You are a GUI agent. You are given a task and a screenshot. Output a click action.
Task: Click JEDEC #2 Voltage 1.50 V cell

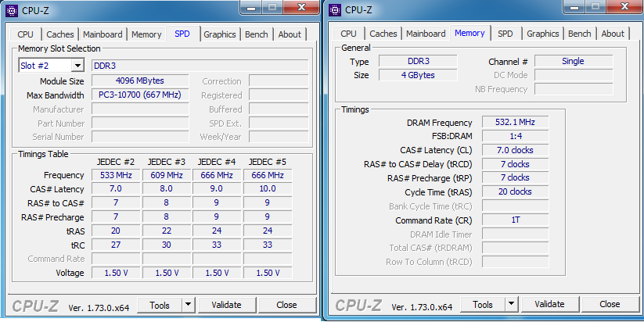(x=116, y=273)
